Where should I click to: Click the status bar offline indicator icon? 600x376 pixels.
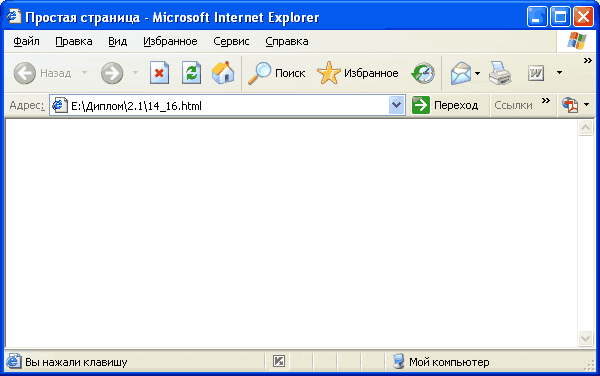tap(279, 361)
